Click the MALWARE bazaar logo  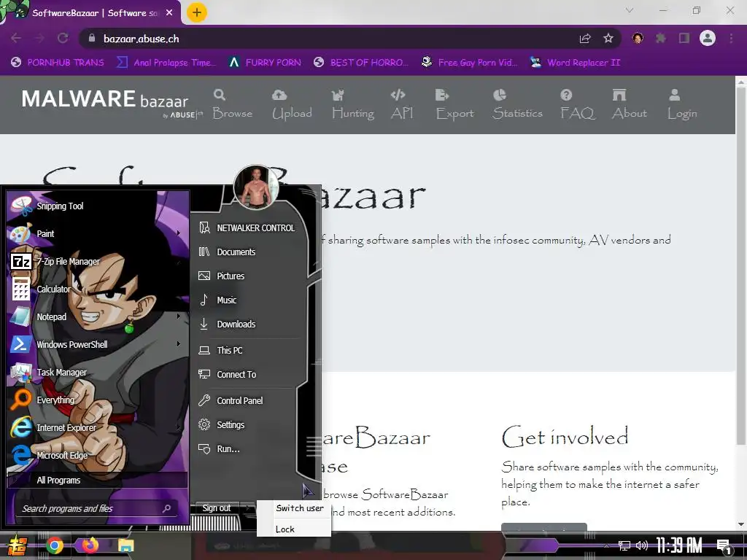112,102
